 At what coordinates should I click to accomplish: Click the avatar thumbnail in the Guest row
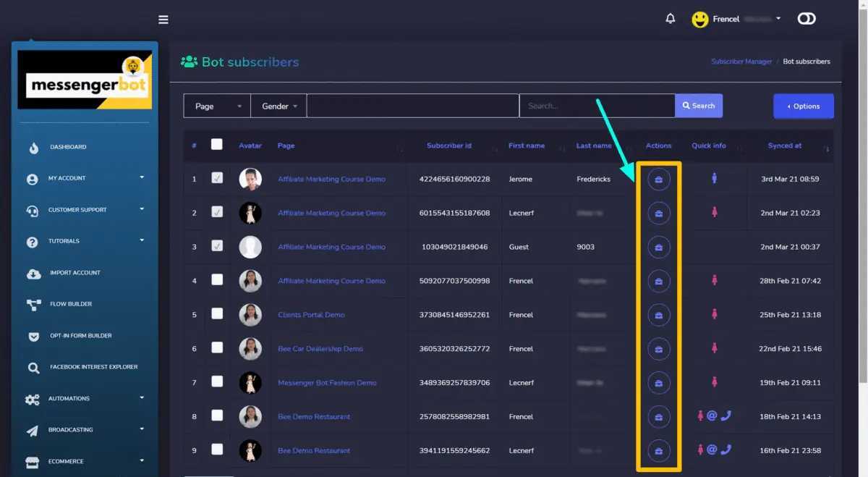tap(250, 247)
